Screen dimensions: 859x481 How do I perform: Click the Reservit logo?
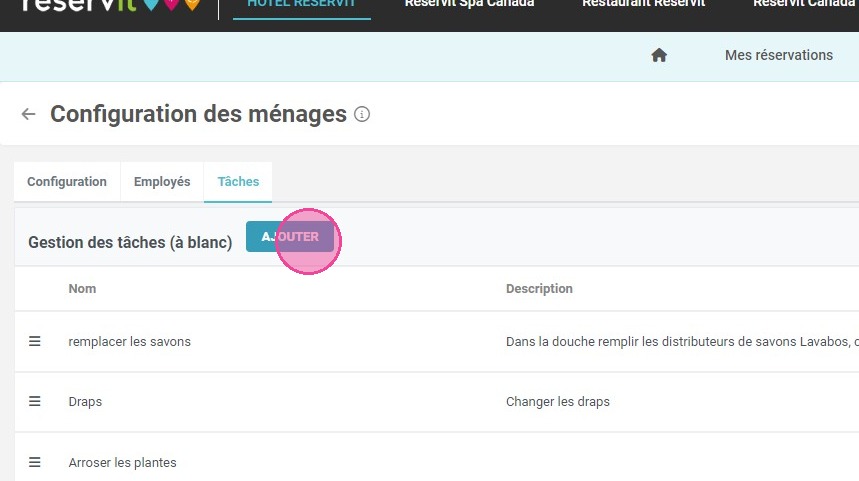111,4
